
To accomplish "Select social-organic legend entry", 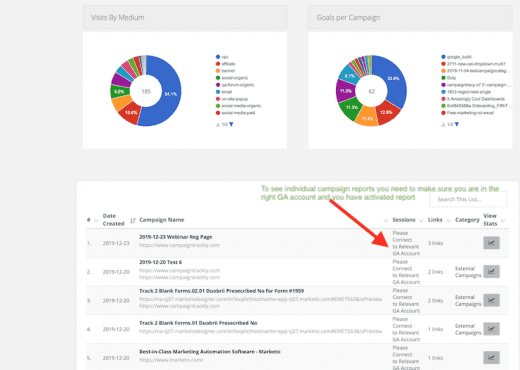I will click(232, 78).
